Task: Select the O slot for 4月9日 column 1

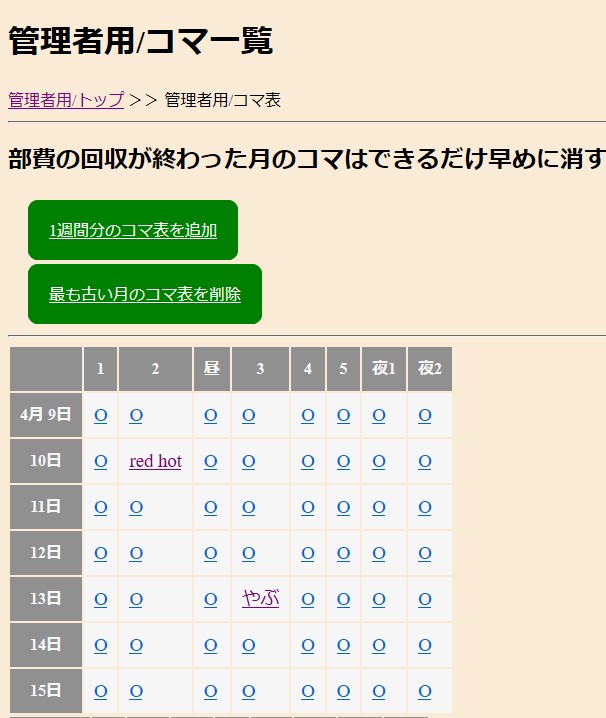Action: (x=100, y=415)
